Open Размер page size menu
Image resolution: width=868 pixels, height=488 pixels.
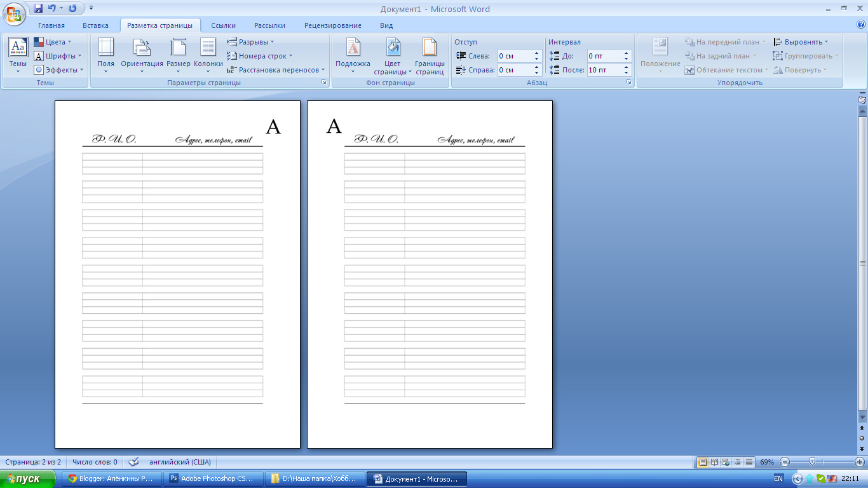[x=179, y=56]
